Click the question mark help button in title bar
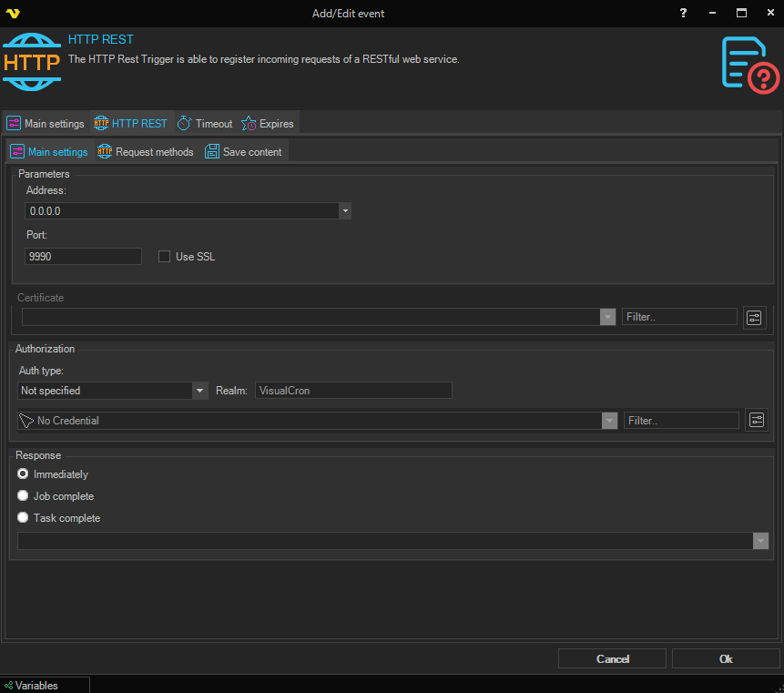The width and height of the screenshot is (784, 693). pos(684,13)
